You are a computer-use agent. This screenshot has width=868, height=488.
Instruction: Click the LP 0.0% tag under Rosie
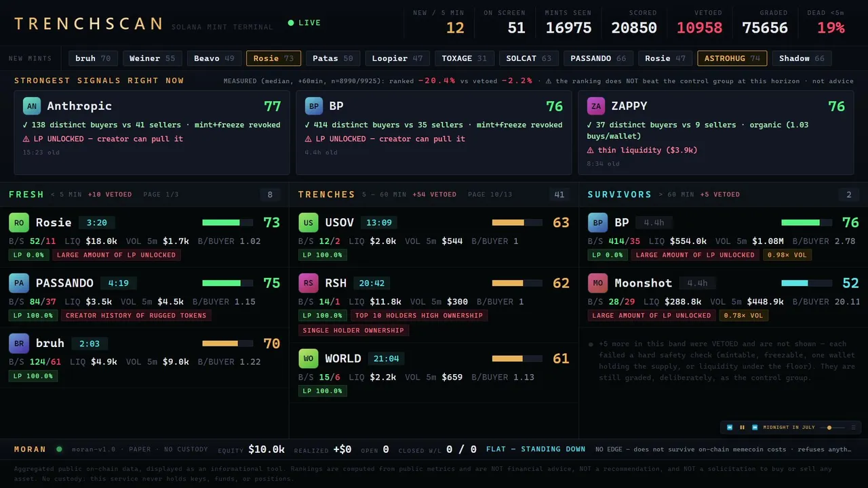coord(28,255)
